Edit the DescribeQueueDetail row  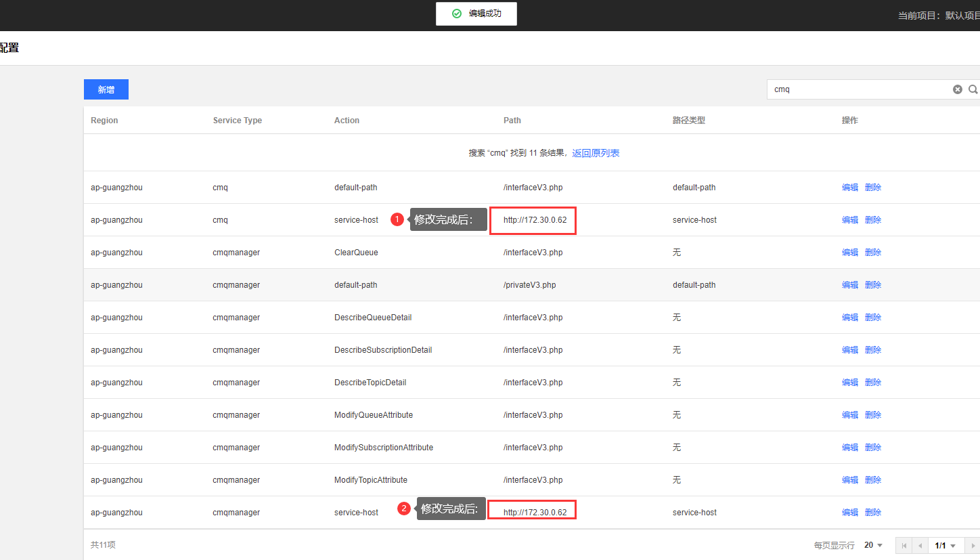pos(850,318)
